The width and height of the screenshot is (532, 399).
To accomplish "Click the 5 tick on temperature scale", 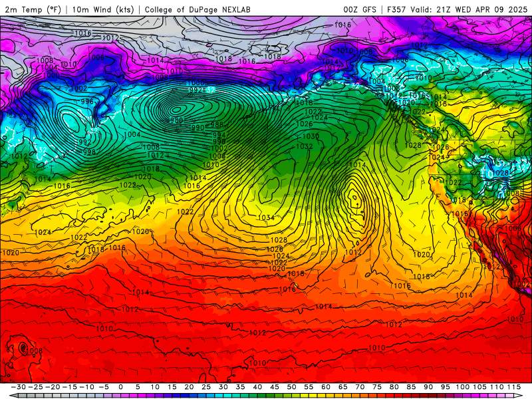I will (138, 387).
